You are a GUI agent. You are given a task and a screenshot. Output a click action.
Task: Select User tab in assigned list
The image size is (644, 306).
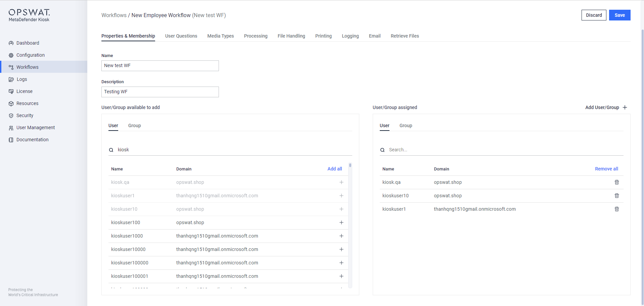coord(384,125)
